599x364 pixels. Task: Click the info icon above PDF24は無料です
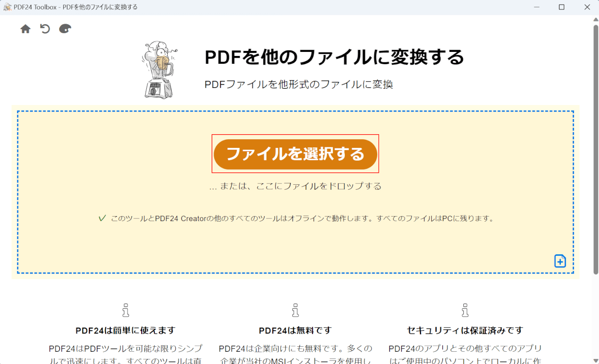[x=295, y=310]
